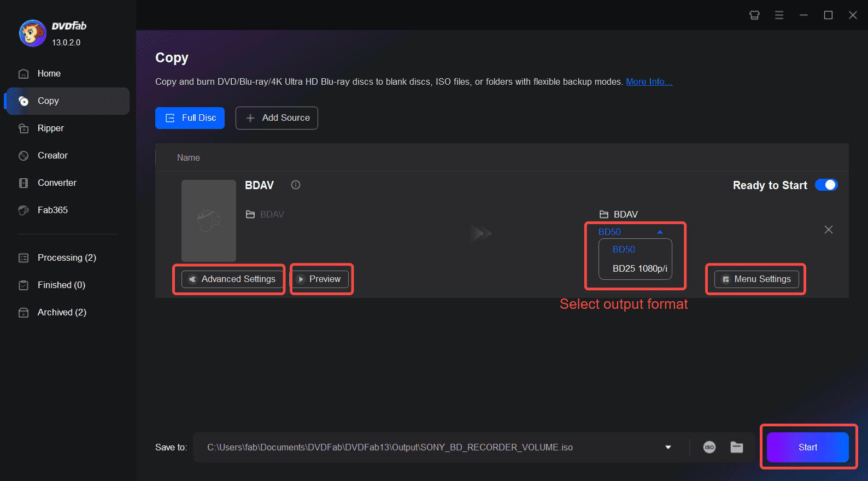Open Fab365 in the sidebar

tap(67, 210)
